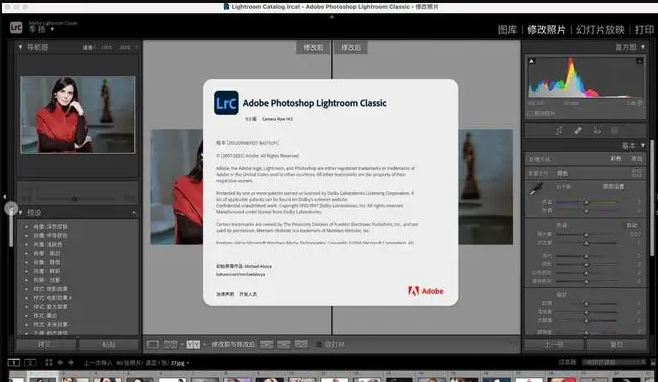Open the Masking tool in tool strip
Viewport: 658px width, 382px height.
(614, 131)
